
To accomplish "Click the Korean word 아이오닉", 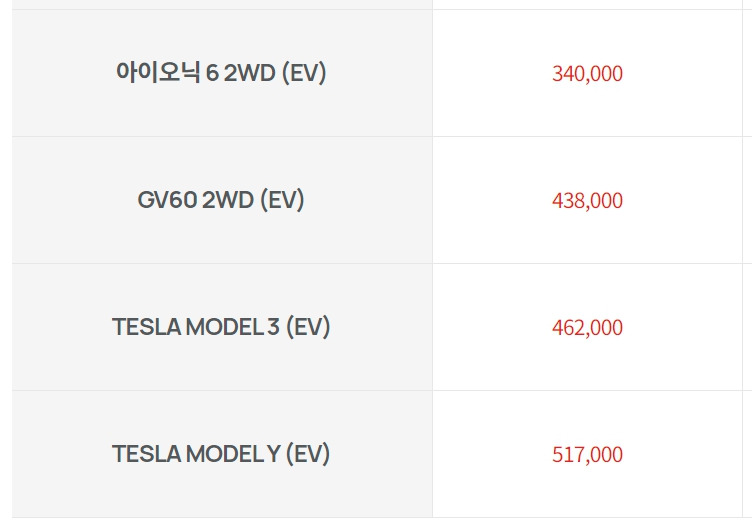I will [158, 72].
